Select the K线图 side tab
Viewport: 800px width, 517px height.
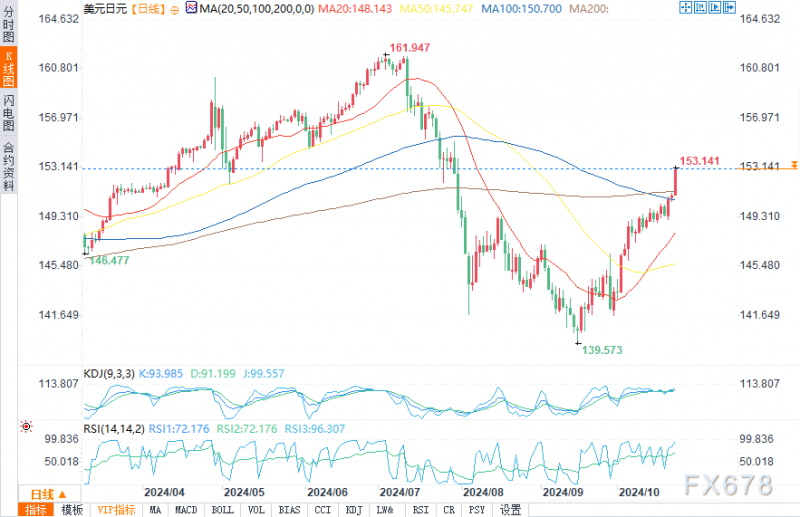[x=9, y=68]
